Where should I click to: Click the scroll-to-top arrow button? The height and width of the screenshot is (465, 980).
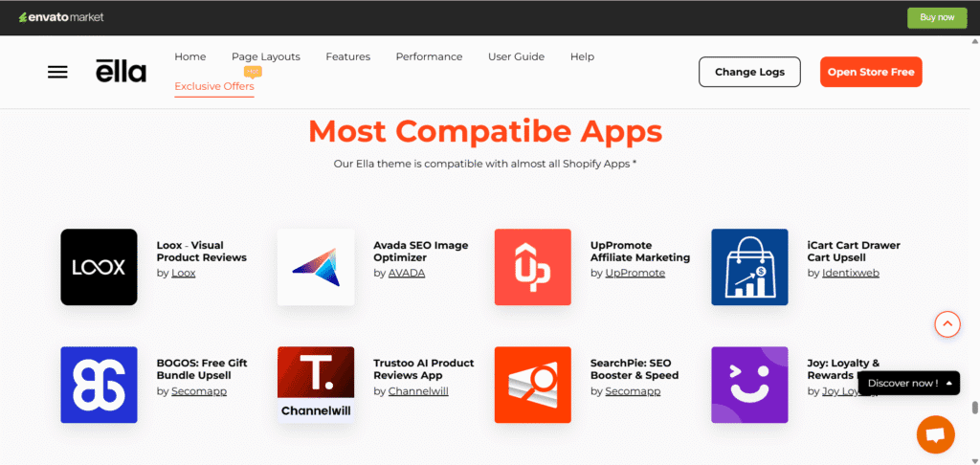947,324
